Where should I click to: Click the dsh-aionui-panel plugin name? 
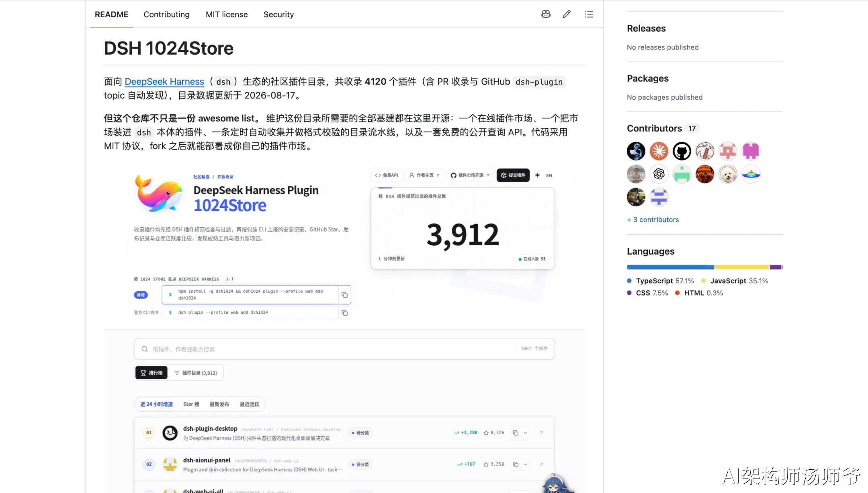[207, 460]
